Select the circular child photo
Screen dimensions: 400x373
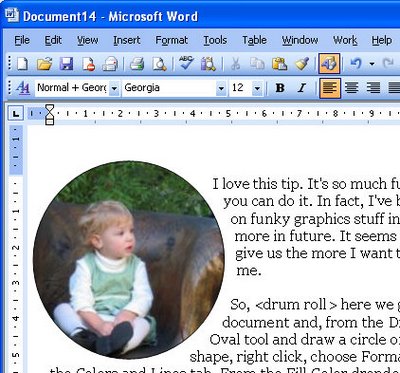click(x=129, y=260)
